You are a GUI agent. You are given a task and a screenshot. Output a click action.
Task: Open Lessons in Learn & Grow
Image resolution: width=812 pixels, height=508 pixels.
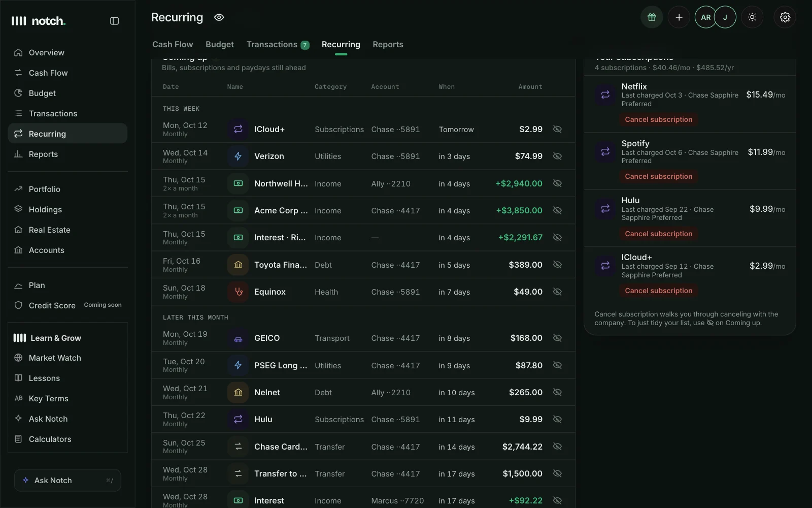[67, 378]
